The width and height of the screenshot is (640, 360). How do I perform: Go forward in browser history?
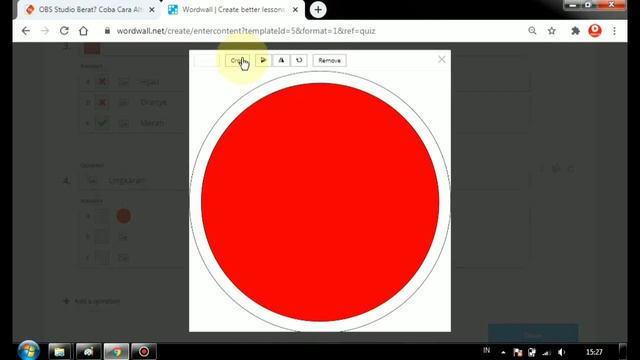click(45, 31)
